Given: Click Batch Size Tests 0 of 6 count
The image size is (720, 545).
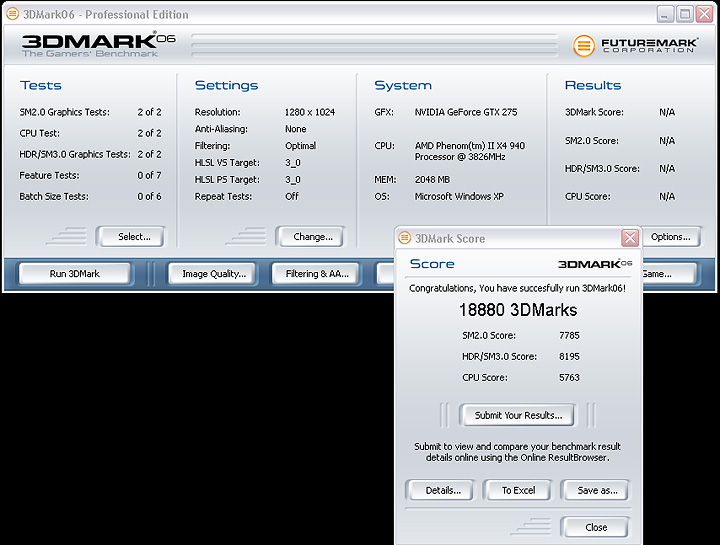Looking at the screenshot, I should (150, 197).
